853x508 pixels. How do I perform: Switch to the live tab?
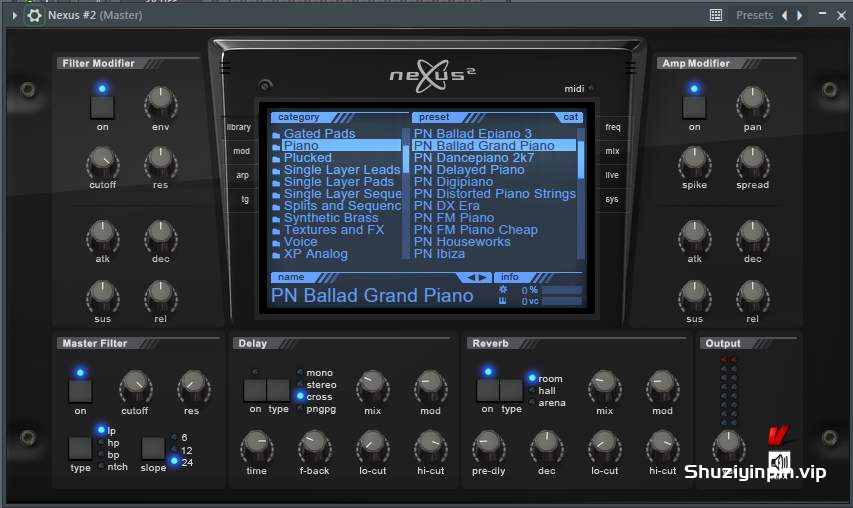[612, 175]
